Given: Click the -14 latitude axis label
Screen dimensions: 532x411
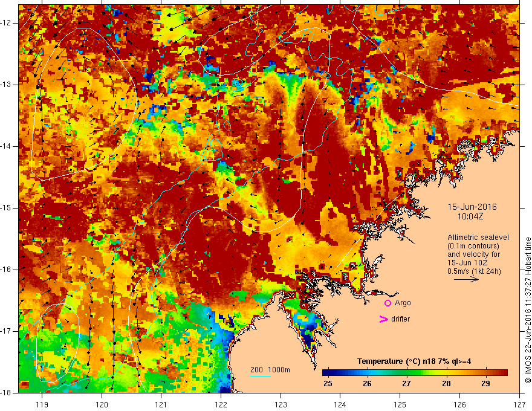Looking at the screenshot, I should pos(6,146).
